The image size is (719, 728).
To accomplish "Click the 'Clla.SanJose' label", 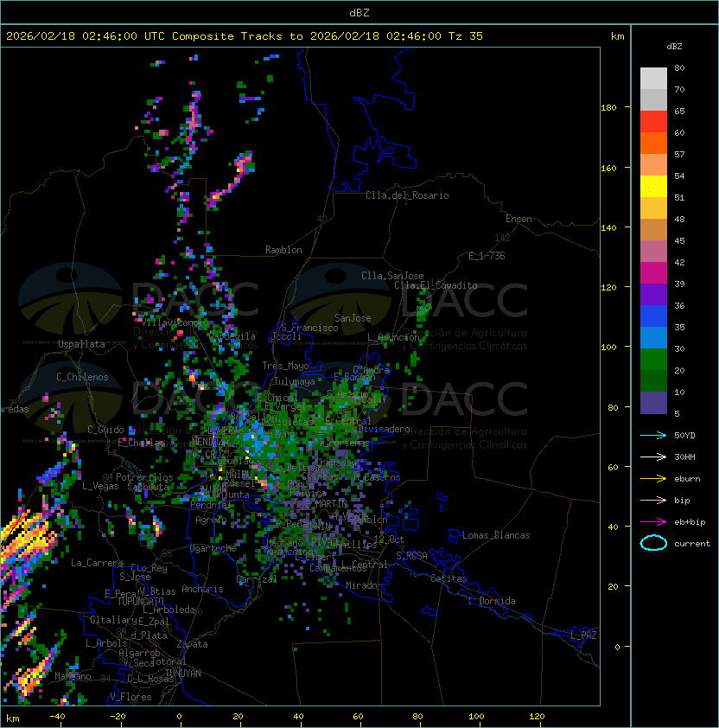I will [x=392, y=276].
